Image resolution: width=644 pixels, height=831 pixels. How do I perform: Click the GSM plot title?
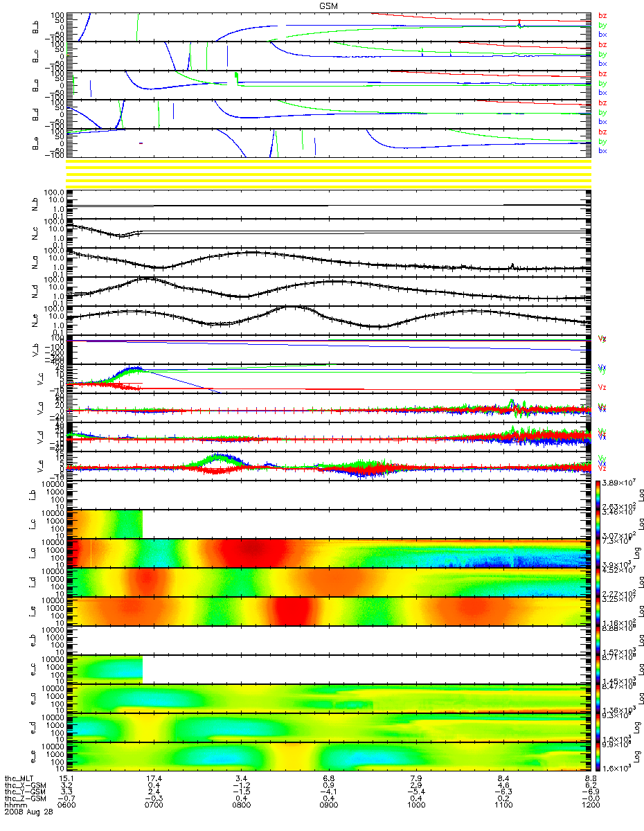pos(329,5)
